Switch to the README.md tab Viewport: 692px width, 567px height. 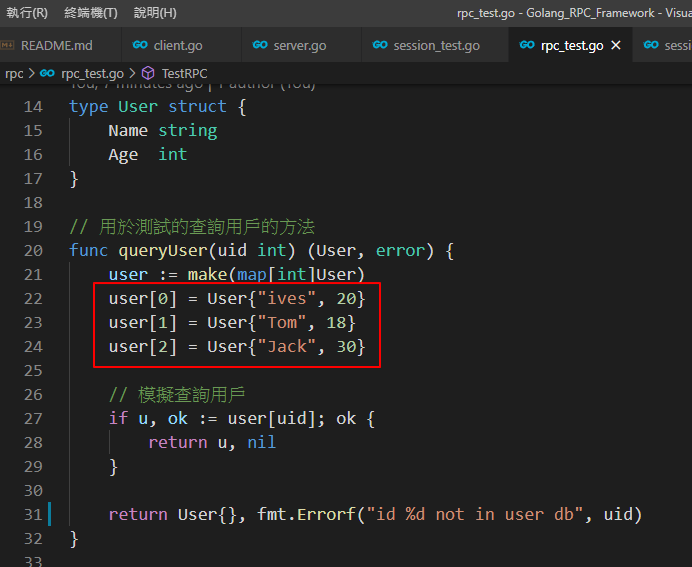pyautogui.click(x=56, y=45)
